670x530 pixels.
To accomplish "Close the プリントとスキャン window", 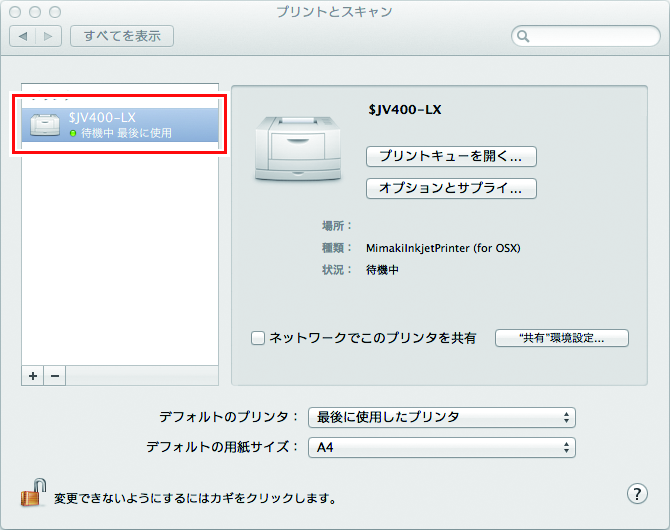I will click(15, 12).
